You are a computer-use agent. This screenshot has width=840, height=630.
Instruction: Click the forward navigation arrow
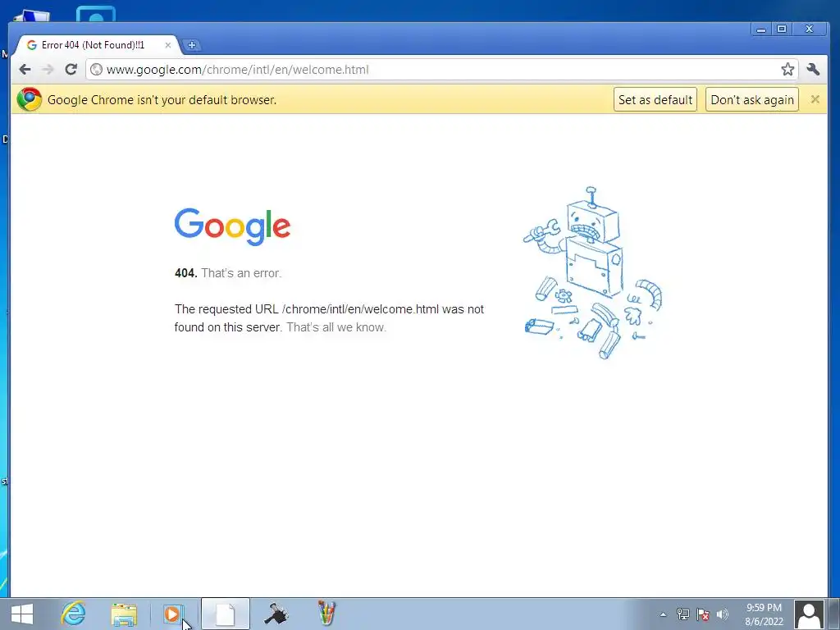coord(48,69)
